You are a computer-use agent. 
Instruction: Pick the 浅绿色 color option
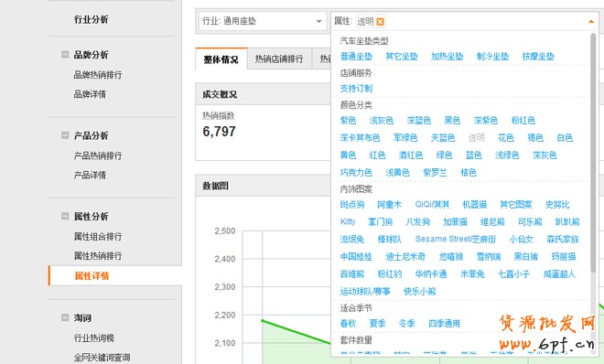point(507,155)
